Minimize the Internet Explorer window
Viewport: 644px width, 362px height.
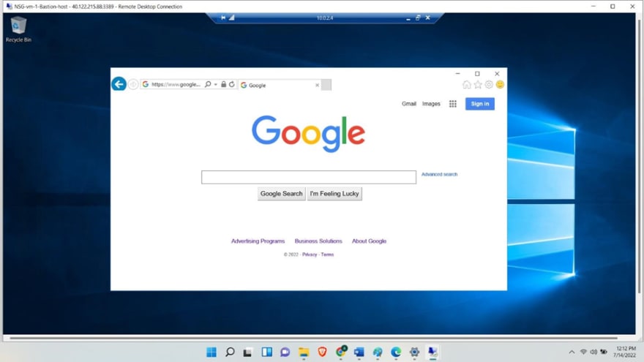point(457,74)
